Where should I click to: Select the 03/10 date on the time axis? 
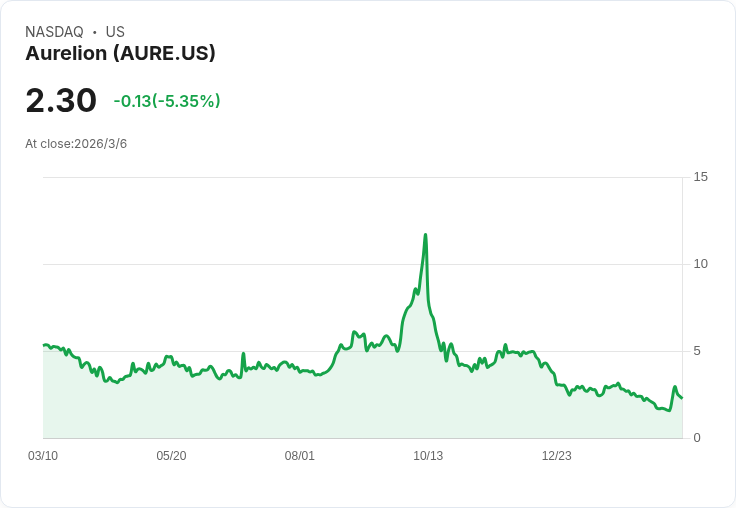point(43,456)
